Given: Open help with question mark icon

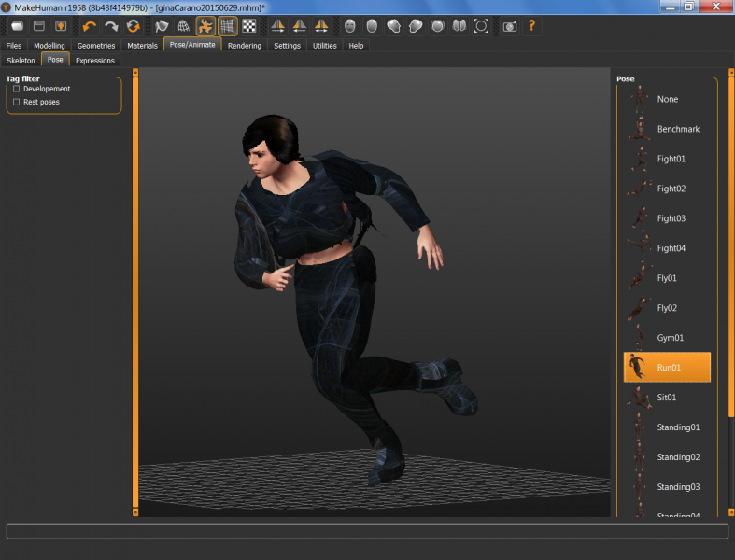Looking at the screenshot, I should pos(531,26).
